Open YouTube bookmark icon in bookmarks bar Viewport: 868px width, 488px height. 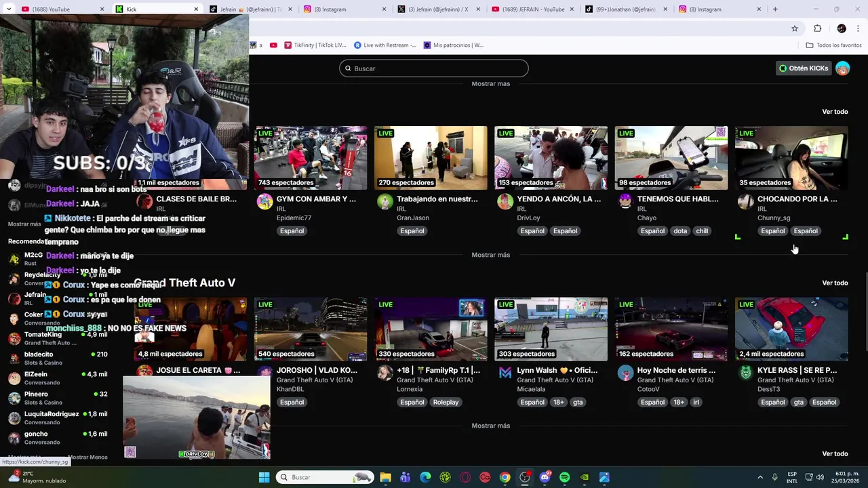tap(273, 45)
